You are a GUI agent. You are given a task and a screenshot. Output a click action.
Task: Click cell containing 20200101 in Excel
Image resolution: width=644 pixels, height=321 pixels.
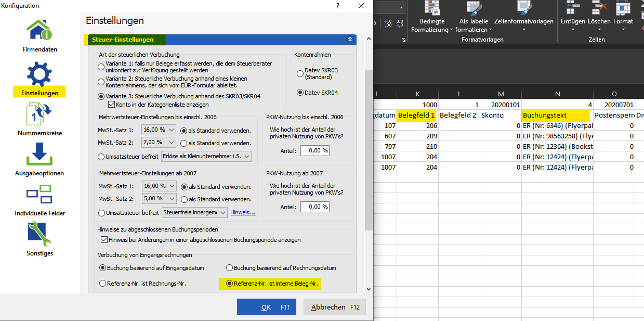pyautogui.click(x=501, y=105)
